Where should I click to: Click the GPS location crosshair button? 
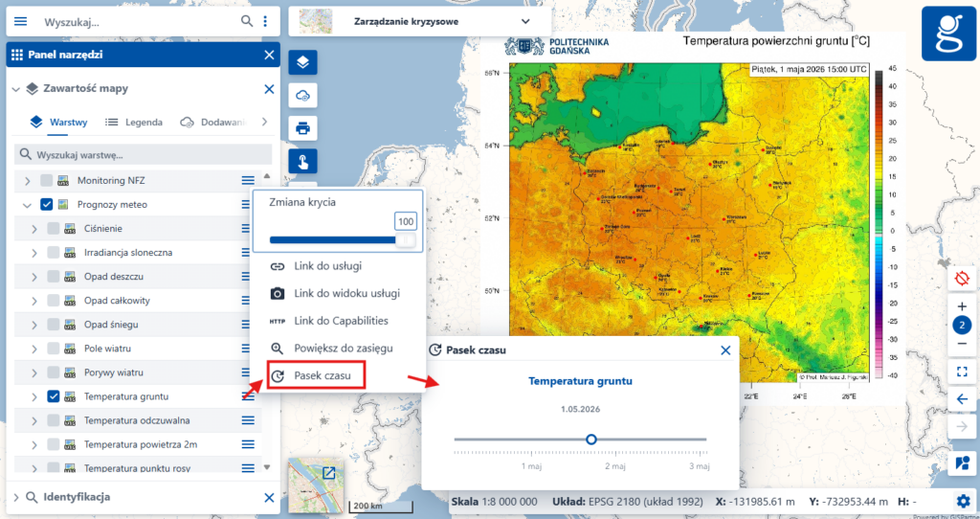[x=962, y=277]
